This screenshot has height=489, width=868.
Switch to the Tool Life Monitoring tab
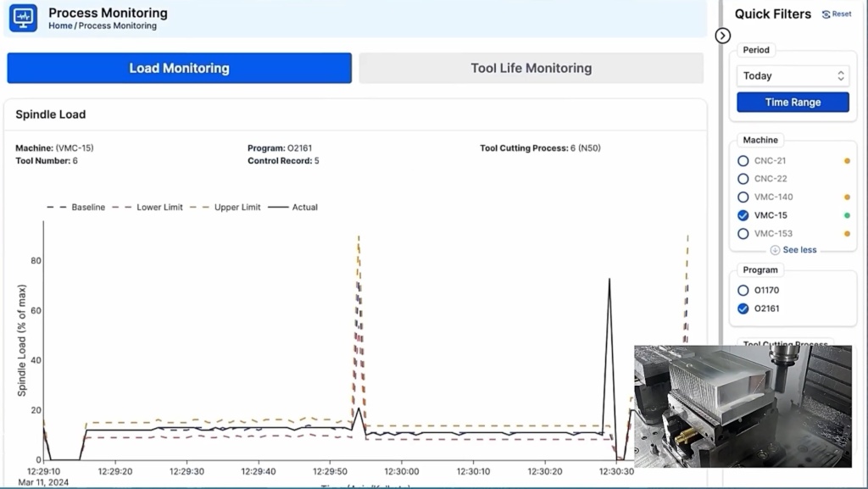531,68
